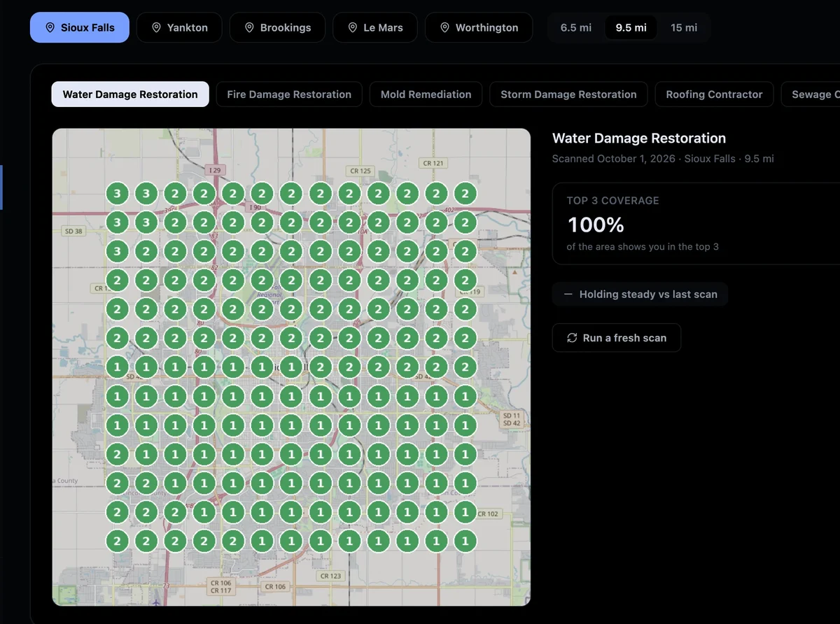Click the TOP 3 COVERAGE label
This screenshot has height=624, width=840.
pyautogui.click(x=613, y=201)
